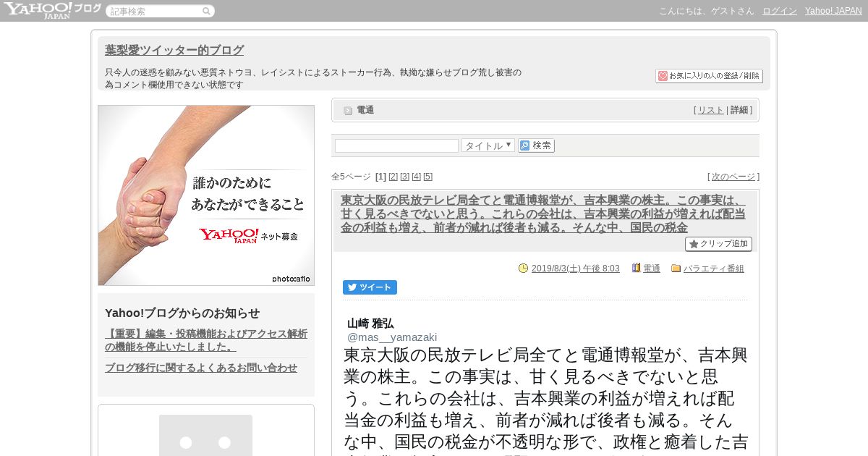Click the 山崎 雅弘 author name
Image resolution: width=868 pixels, height=456 pixels.
tap(370, 323)
